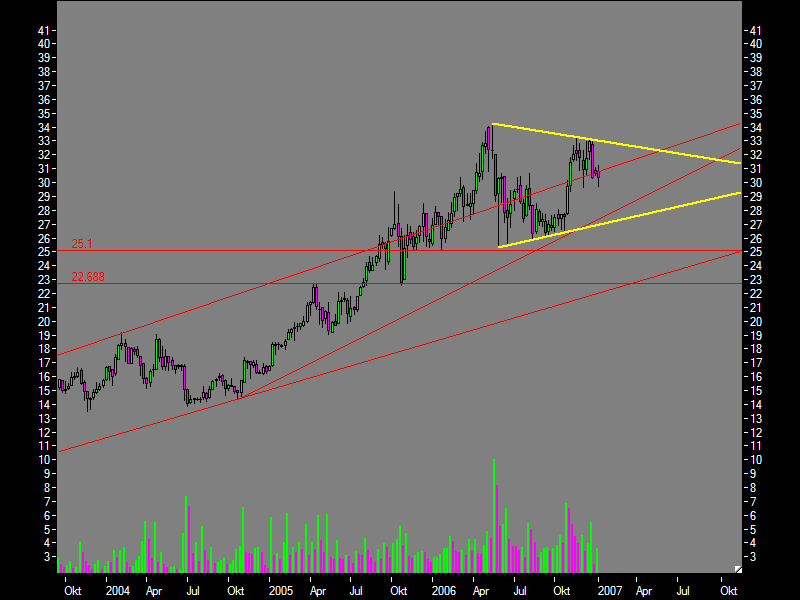Image resolution: width=800 pixels, height=600 pixels.
Task: Click the last candlestick at the chart's right edge
Action: tap(597, 175)
